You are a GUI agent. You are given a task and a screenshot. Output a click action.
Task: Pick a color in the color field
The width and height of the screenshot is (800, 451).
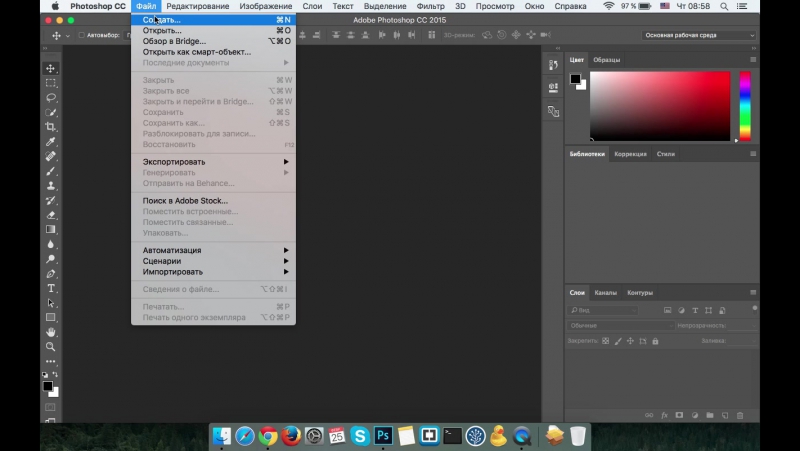[660, 106]
